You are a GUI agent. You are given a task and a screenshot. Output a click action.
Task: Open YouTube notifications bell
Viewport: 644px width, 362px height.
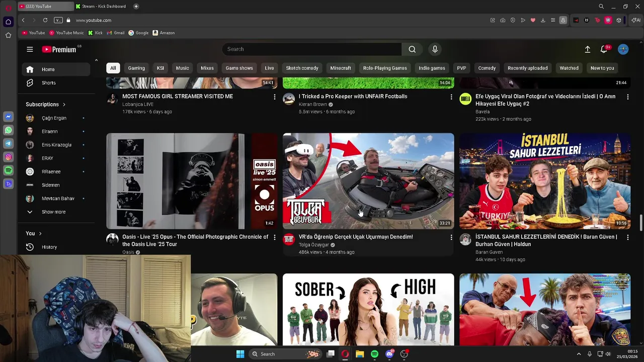(x=604, y=49)
